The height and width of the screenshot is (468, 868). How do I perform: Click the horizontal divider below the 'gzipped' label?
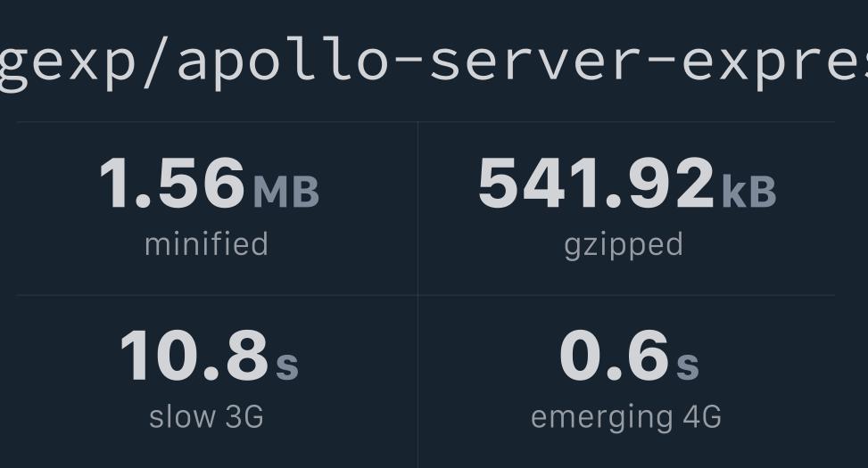pos(624,295)
